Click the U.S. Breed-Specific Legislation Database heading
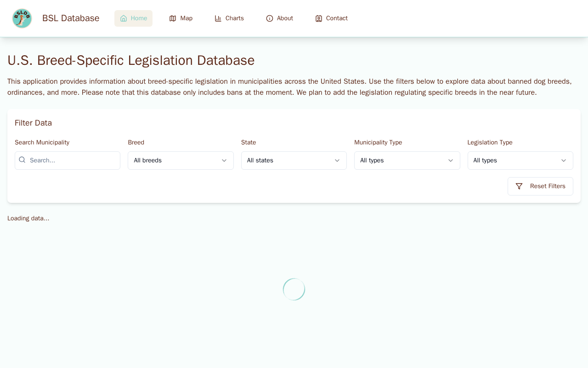588x368 pixels. [x=131, y=60]
